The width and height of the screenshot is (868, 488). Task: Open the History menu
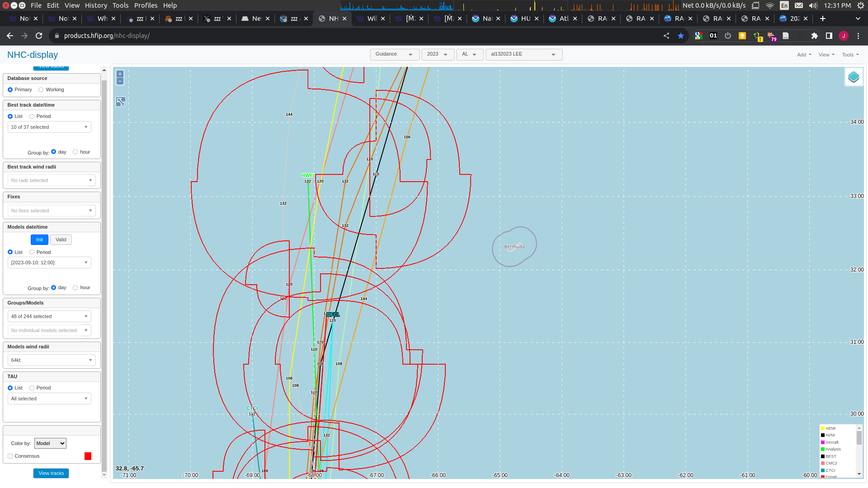(x=96, y=5)
